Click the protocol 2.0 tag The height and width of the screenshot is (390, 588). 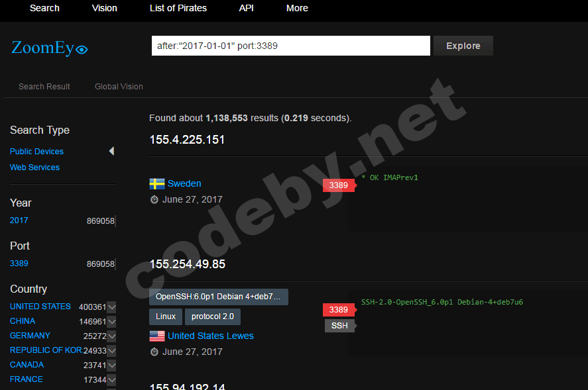213,317
